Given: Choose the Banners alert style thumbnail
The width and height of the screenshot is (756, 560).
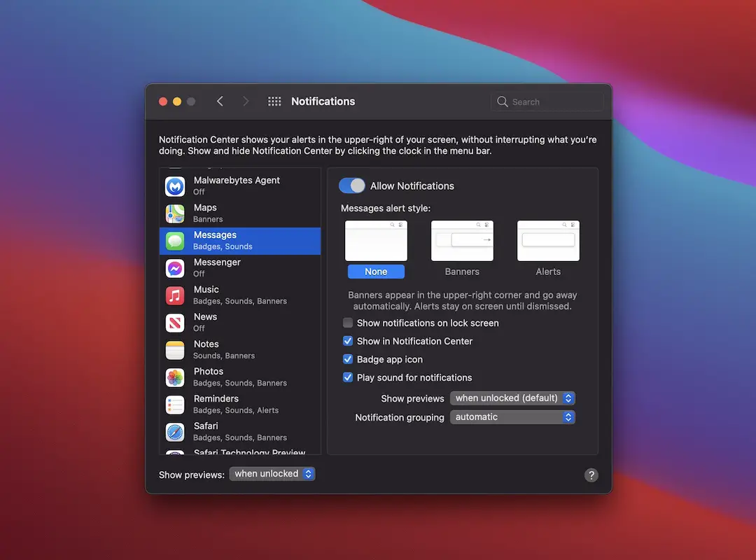Looking at the screenshot, I should click(462, 241).
